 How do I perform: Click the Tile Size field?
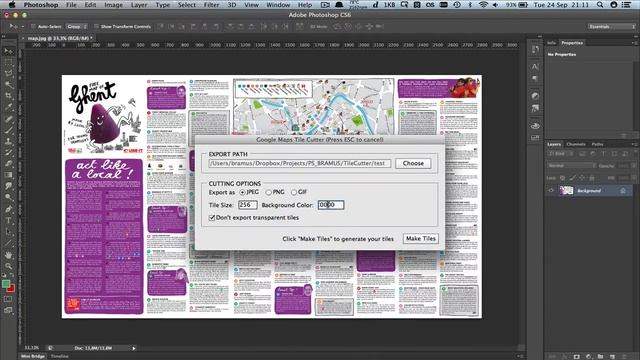point(248,205)
